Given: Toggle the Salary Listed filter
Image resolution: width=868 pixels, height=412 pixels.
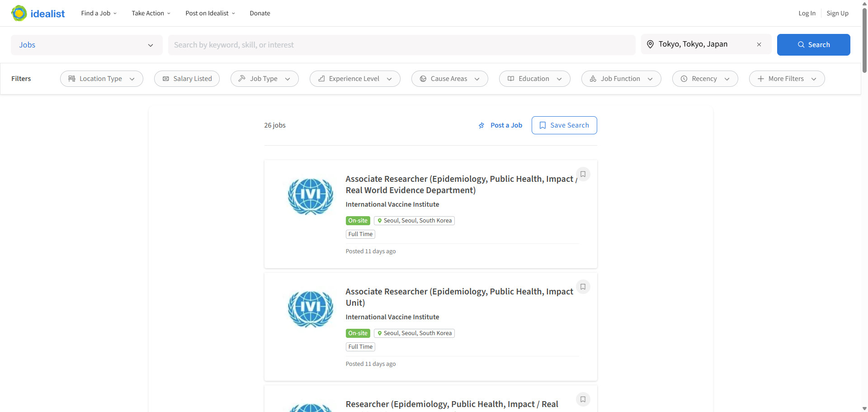Looking at the screenshot, I should pyautogui.click(x=187, y=79).
